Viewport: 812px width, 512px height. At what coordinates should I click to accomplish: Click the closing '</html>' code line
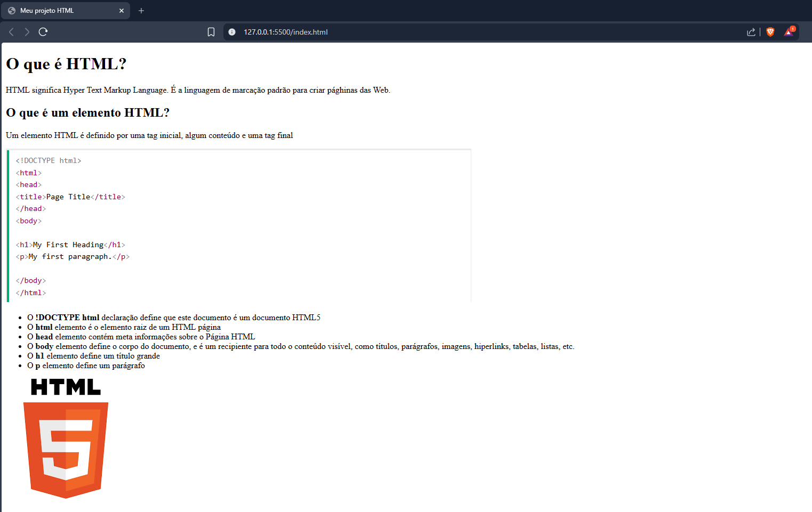(31, 292)
